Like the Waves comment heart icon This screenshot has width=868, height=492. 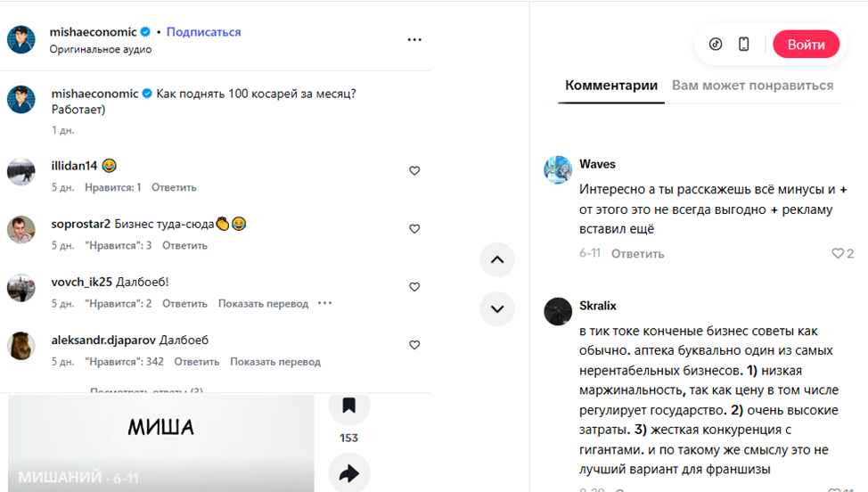838,253
